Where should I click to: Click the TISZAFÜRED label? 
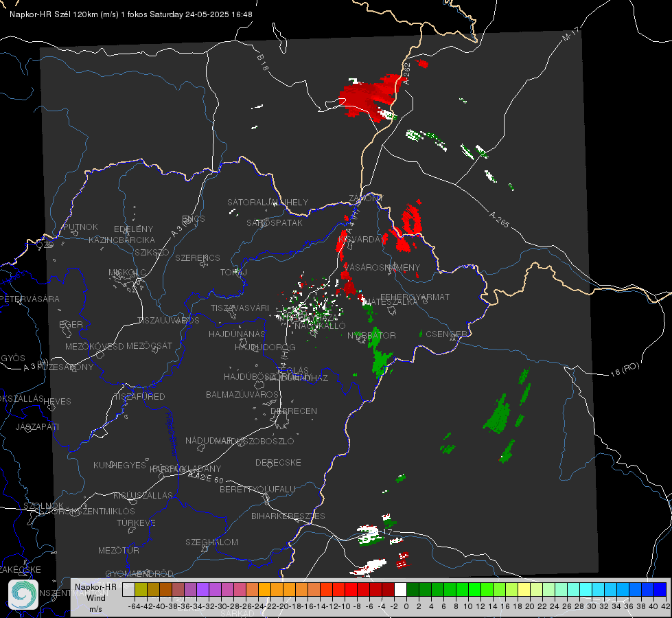(139, 396)
